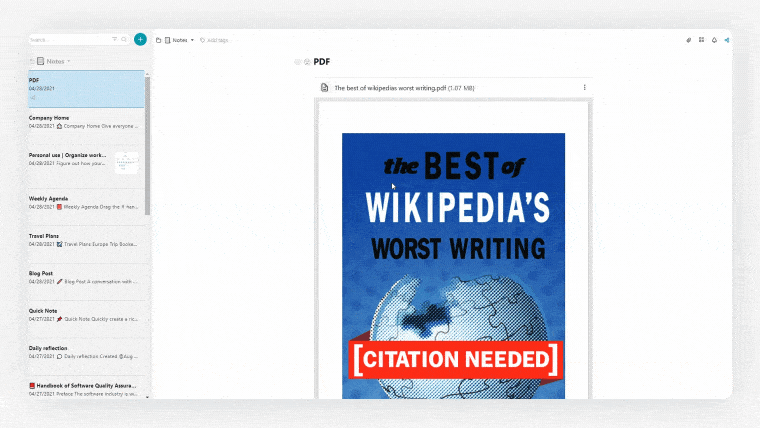Open Handbook of Software Quality Assurance note
The image size is (760, 428).
click(86, 389)
